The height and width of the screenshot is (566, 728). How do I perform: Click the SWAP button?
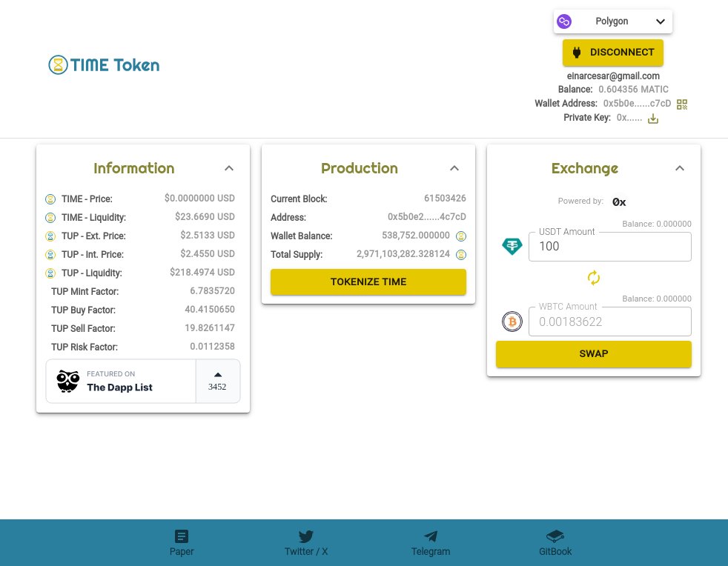[x=593, y=354]
